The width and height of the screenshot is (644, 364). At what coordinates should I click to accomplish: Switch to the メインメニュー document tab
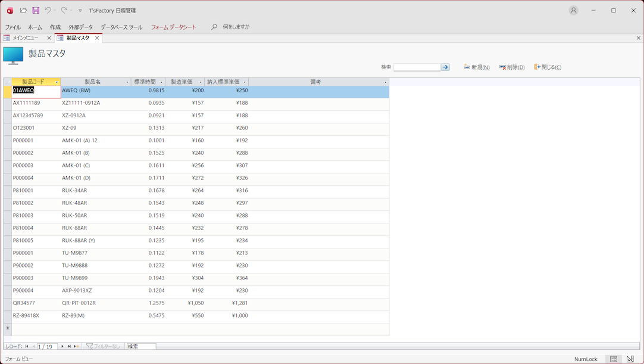[25, 38]
